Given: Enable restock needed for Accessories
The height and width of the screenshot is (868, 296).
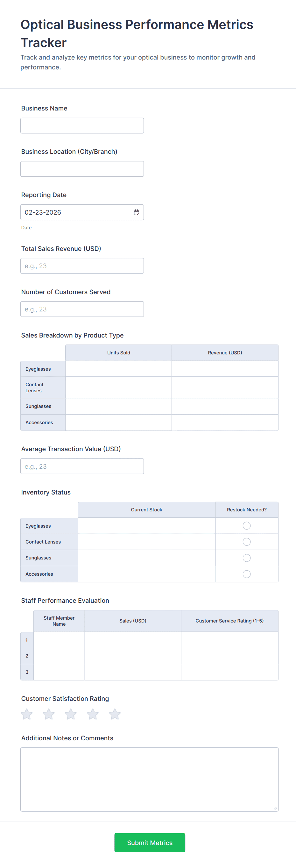Looking at the screenshot, I should (246, 574).
